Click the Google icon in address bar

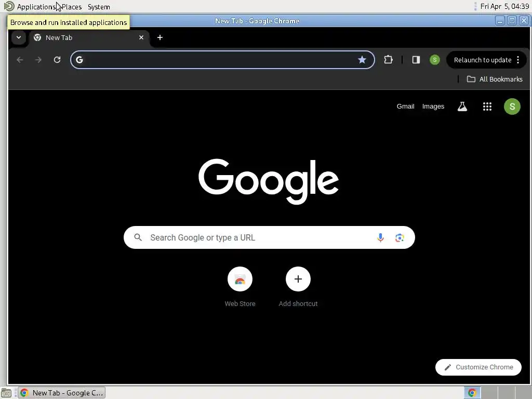(79, 60)
